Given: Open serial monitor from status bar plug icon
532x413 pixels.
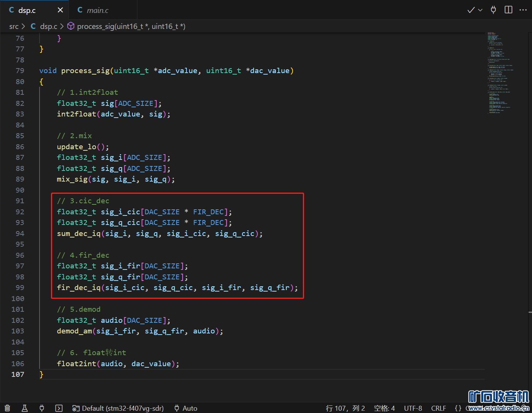Looking at the screenshot, I should click(42, 408).
